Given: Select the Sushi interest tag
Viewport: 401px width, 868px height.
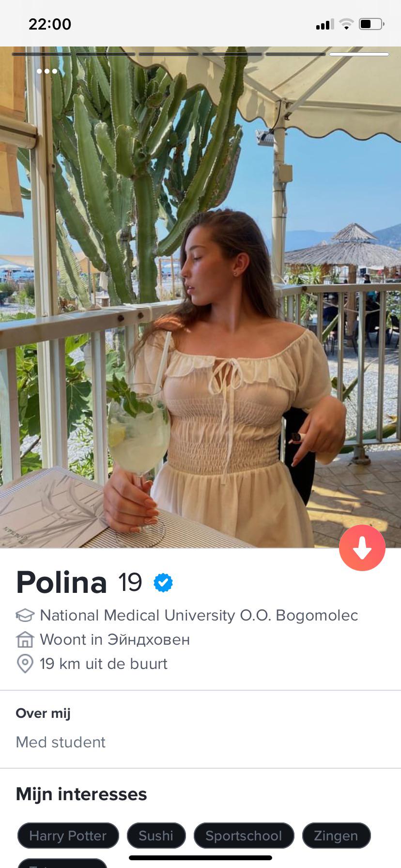Looking at the screenshot, I should click(x=156, y=836).
